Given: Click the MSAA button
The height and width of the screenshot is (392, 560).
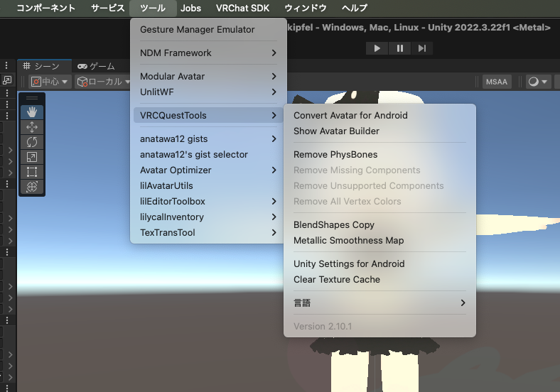Looking at the screenshot, I should [497, 82].
